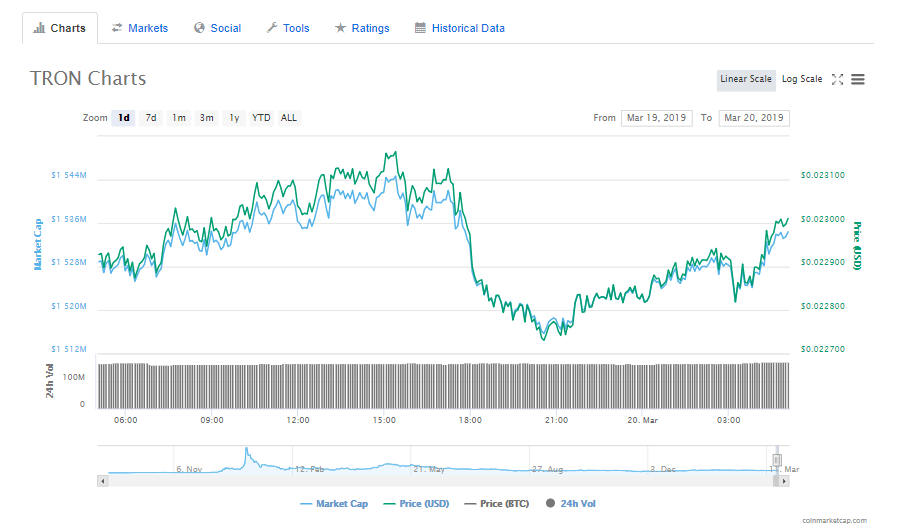Toggle 24h Vol series in legend
This screenshot has height=526, width=907.
click(571, 503)
